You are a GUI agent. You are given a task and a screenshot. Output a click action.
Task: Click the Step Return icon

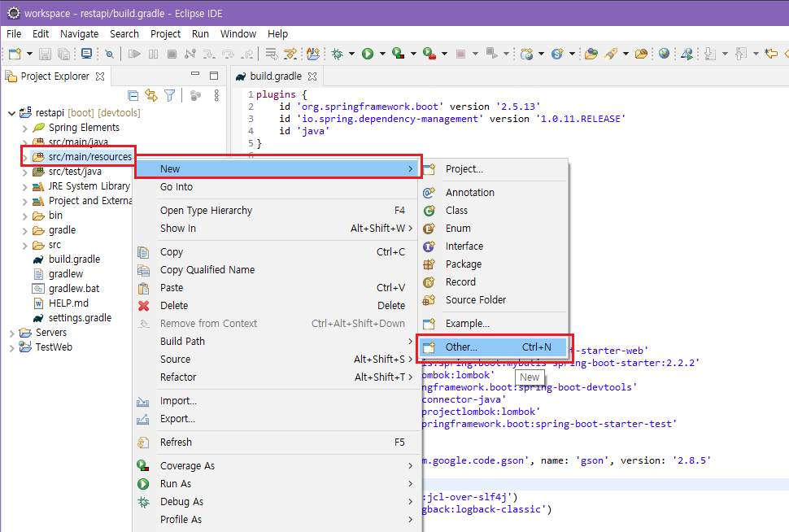(246, 54)
